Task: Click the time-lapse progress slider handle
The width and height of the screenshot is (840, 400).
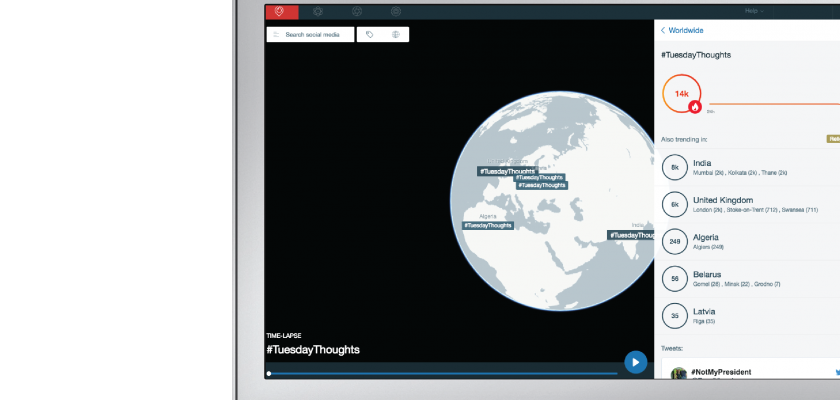Action: pos(269,373)
